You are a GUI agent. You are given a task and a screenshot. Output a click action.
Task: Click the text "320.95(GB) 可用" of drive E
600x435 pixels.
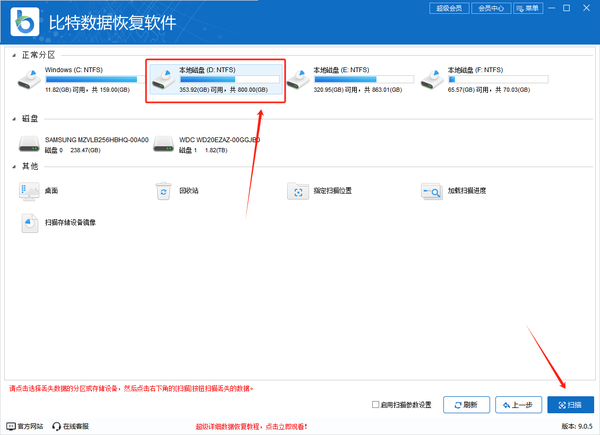click(x=336, y=90)
